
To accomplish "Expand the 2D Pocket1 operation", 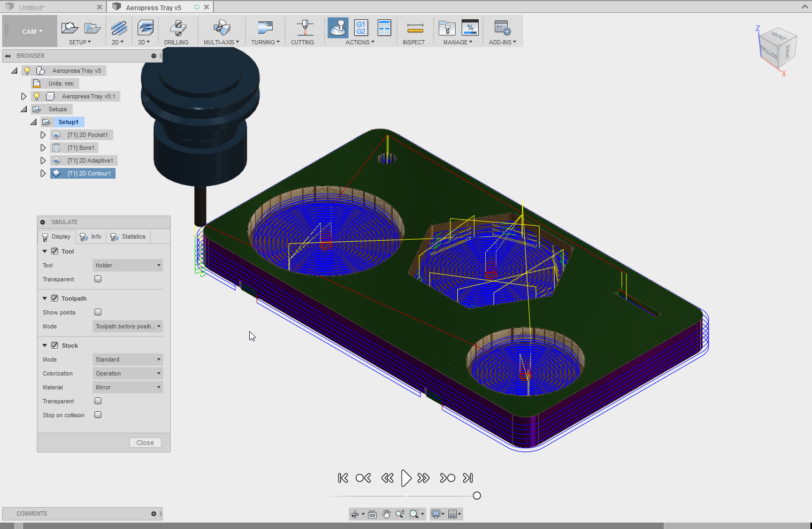I will (43, 135).
